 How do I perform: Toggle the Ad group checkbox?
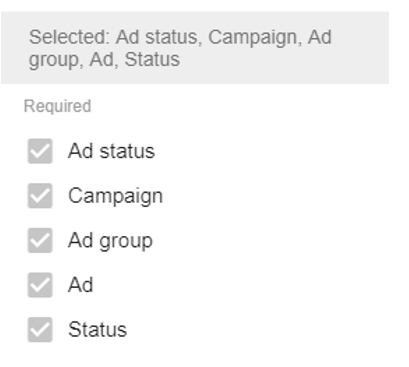point(40,240)
